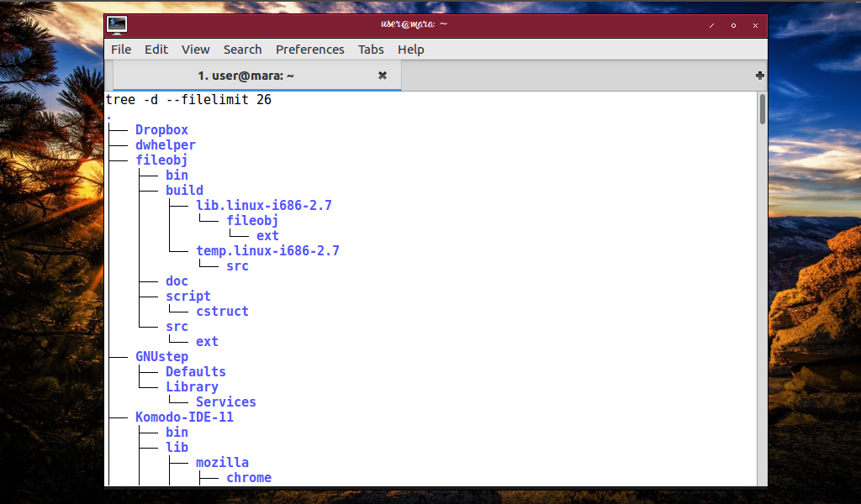The width and height of the screenshot is (861, 504).
Task: Minimize the terminal window
Action: [711, 25]
